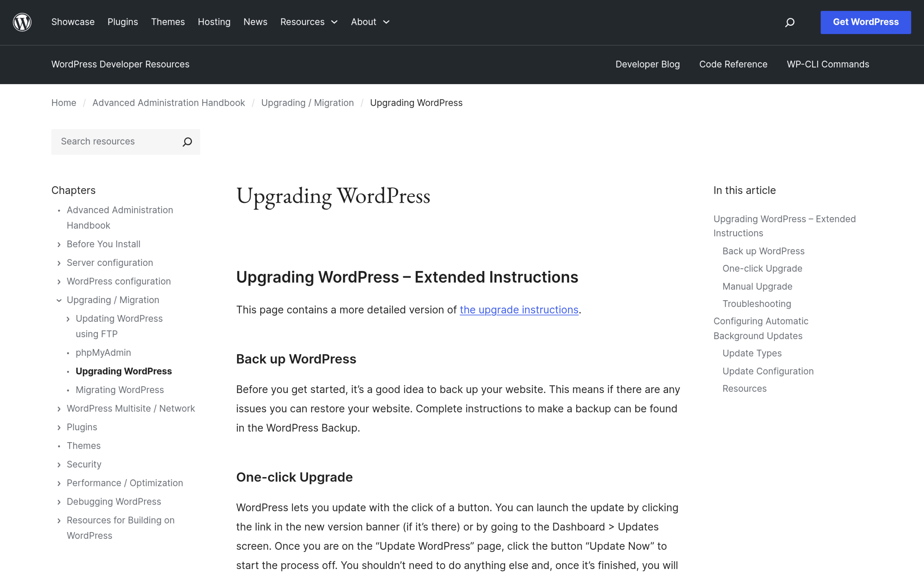The width and height of the screenshot is (924, 578).
Task: Click Advanced Administration Handbook breadcrumb
Action: [169, 103]
